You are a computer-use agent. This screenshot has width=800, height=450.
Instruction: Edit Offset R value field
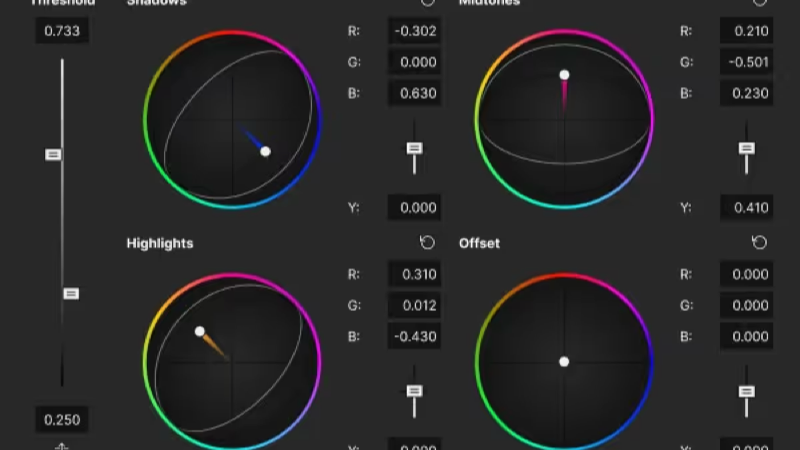746,274
